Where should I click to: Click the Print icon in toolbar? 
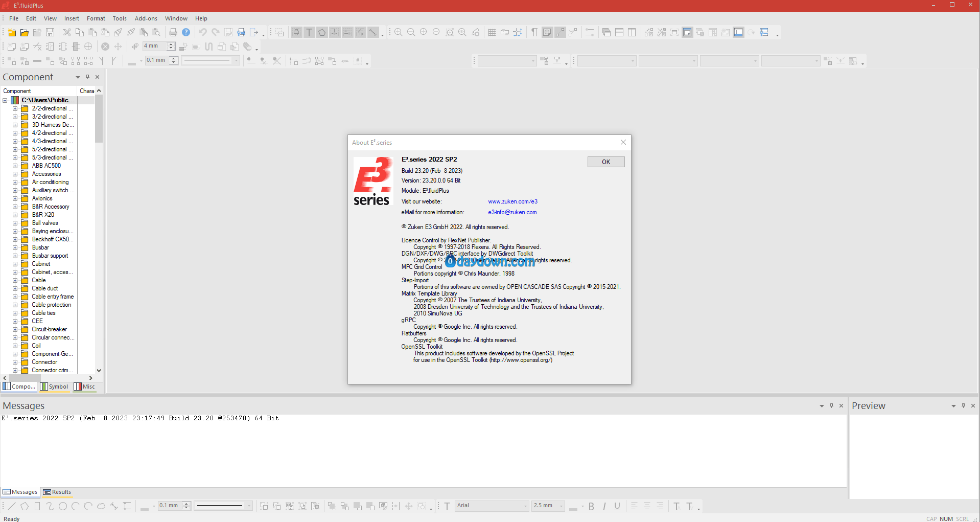click(x=173, y=32)
